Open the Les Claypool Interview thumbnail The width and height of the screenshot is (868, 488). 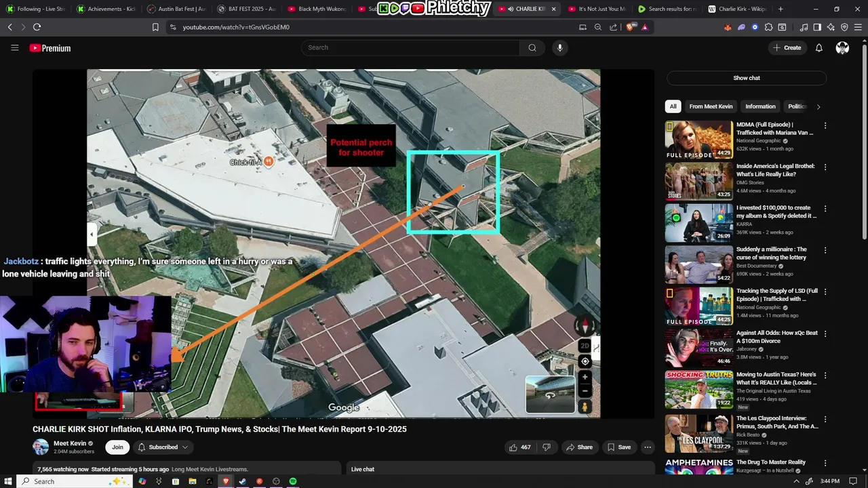click(698, 434)
